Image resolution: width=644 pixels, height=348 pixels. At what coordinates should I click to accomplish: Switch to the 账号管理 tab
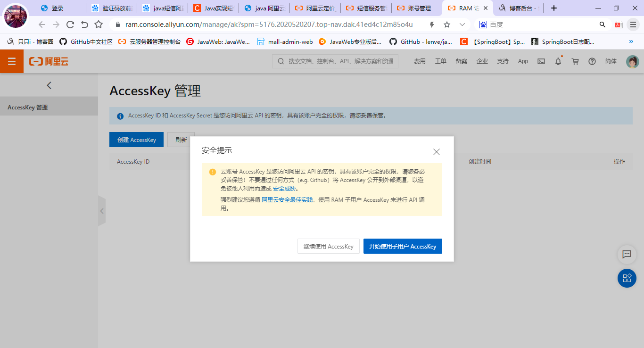418,8
